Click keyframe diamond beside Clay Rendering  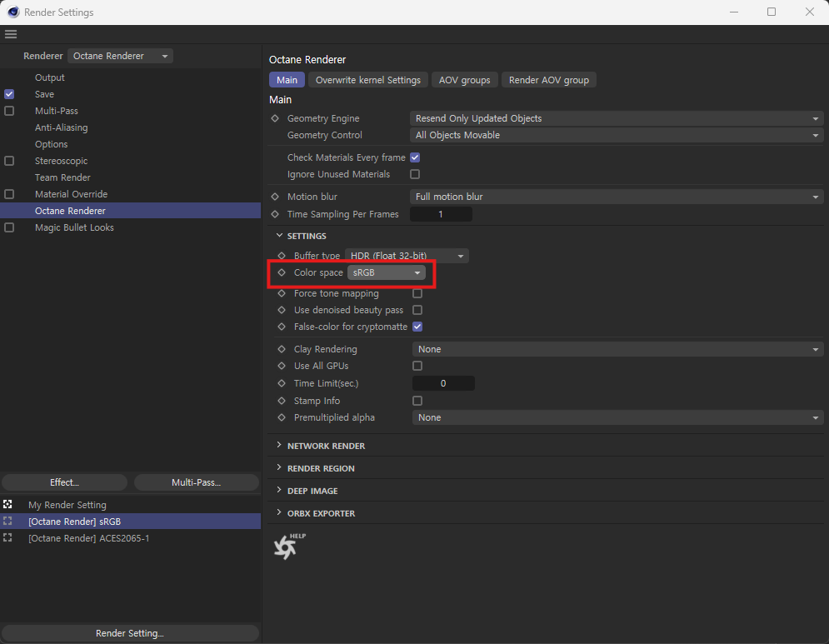point(282,349)
